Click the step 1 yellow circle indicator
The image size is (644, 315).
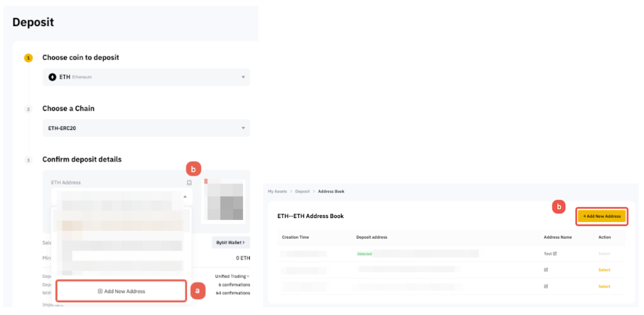(x=28, y=58)
